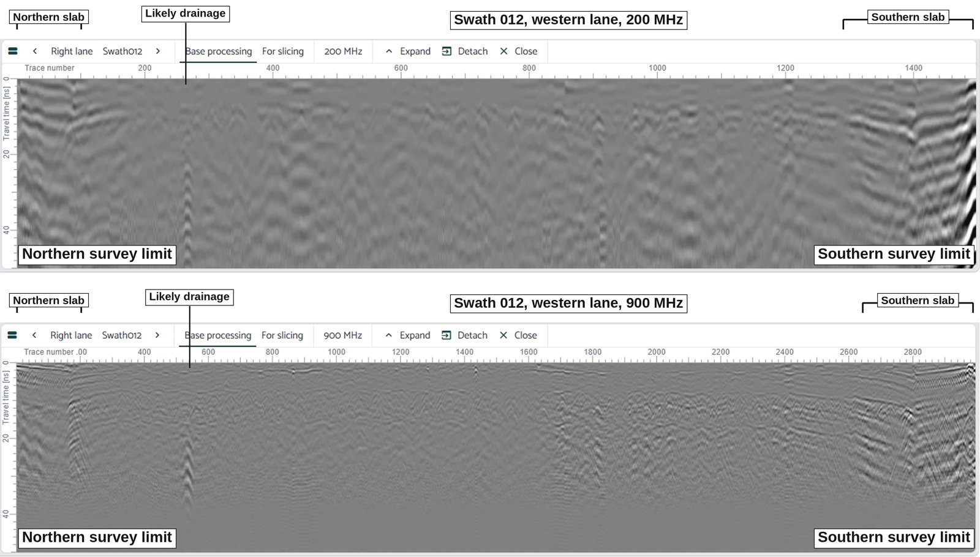
Task: Click the Expand label in the 900 MHz panel
Action: click(415, 335)
